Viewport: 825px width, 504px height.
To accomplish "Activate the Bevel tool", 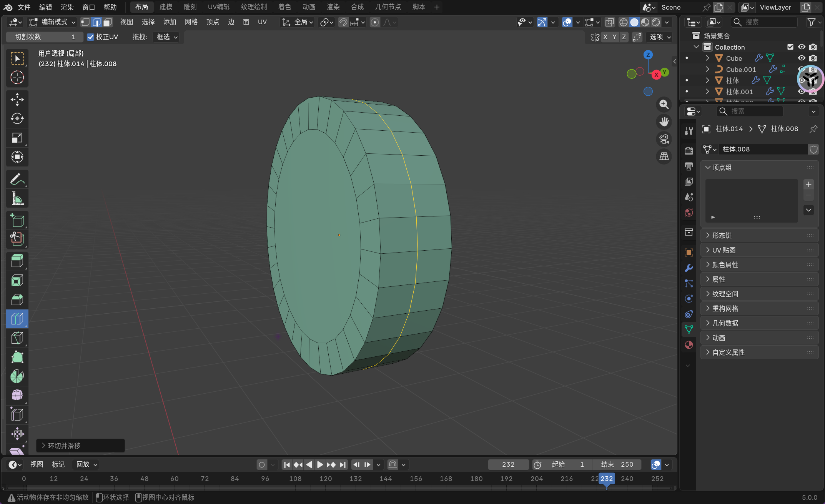I will point(17,299).
